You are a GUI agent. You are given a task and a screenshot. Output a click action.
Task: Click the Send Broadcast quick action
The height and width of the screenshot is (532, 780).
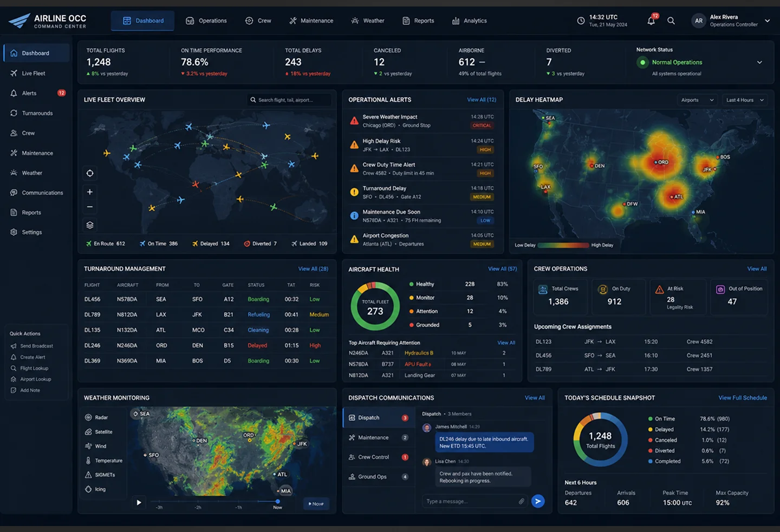[32, 346]
